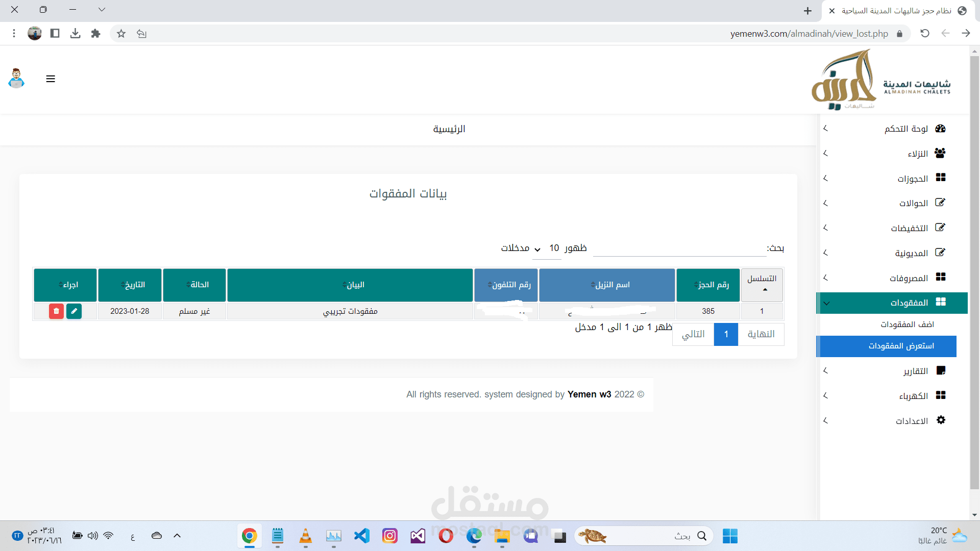Viewport: 980px width, 551px height.
Task: Click the التالي pagination button
Action: (693, 334)
